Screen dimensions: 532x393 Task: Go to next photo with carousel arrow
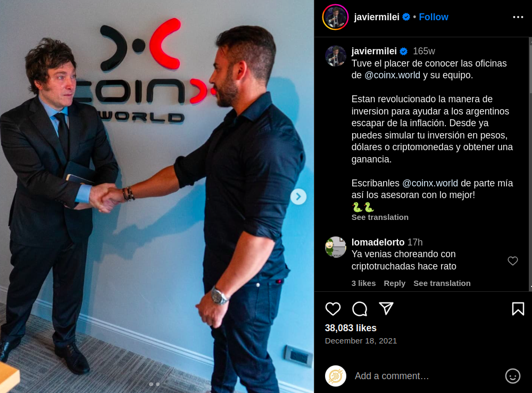pyautogui.click(x=298, y=196)
